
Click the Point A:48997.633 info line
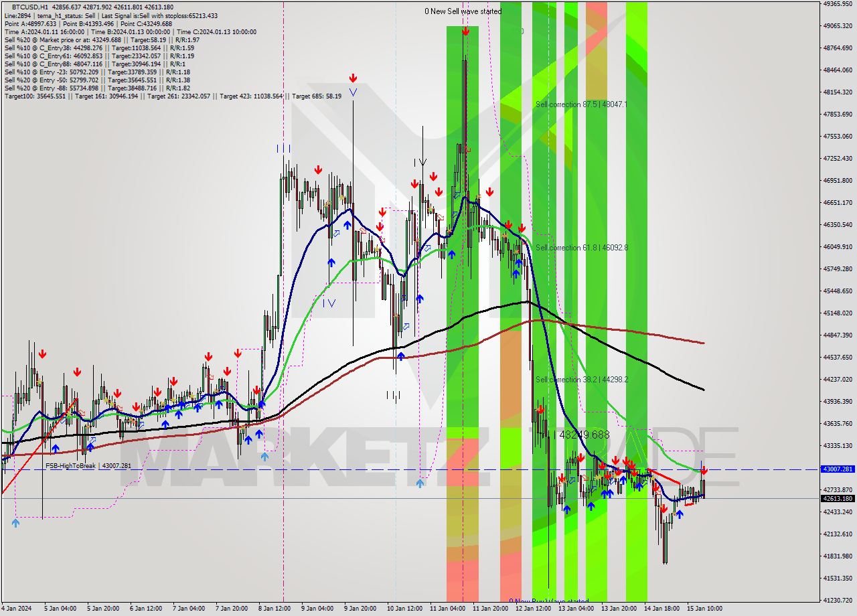pyautogui.click(x=88, y=23)
